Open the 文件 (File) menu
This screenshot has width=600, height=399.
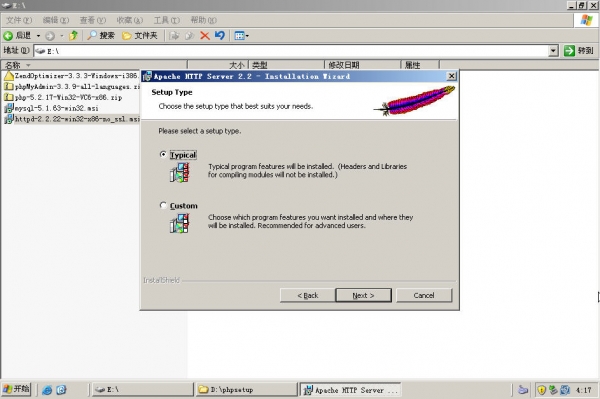coord(19,20)
